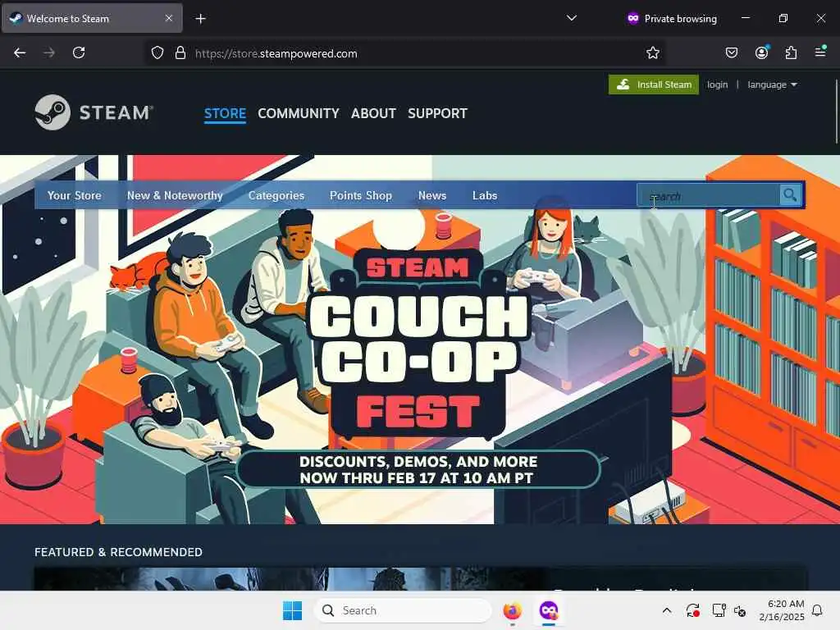Open the News tab

click(432, 195)
